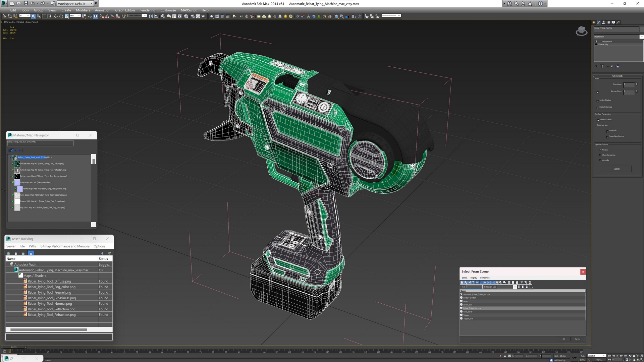Collapse the Rebar_Tying_Tool_mat tree node

point(10,157)
